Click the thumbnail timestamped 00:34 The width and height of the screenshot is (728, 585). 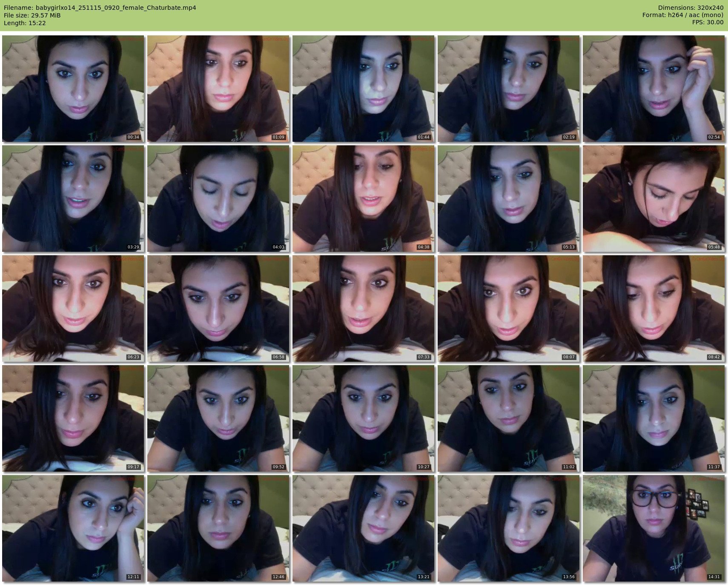(73, 89)
